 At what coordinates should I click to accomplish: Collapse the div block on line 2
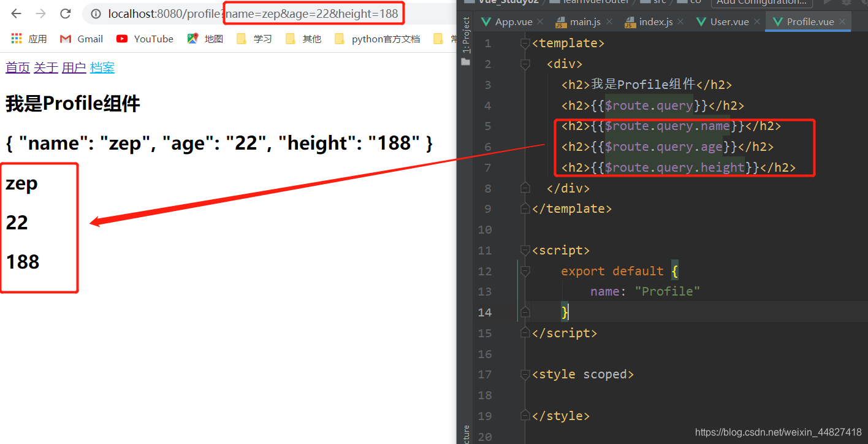525,64
